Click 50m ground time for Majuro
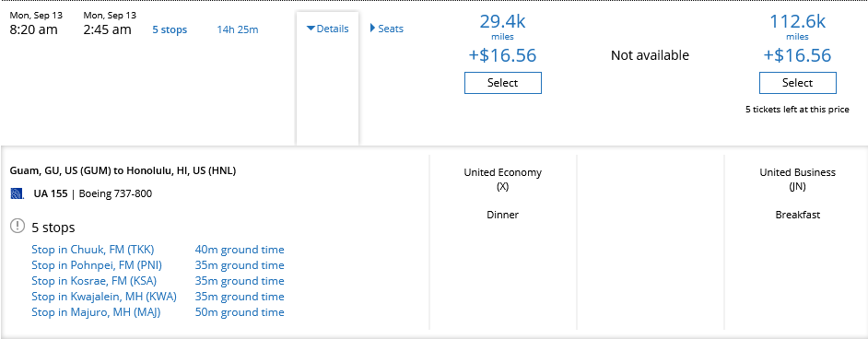The height and width of the screenshot is (339, 868). click(x=240, y=312)
